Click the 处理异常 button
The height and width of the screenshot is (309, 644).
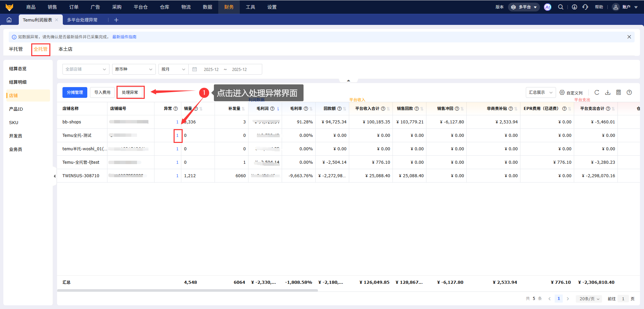click(x=130, y=92)
